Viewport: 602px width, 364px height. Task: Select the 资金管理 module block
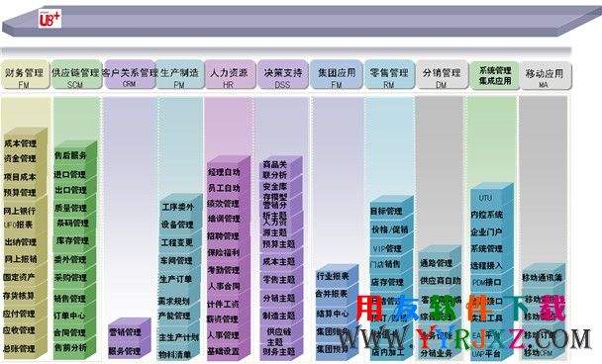(x=21, y=158)
